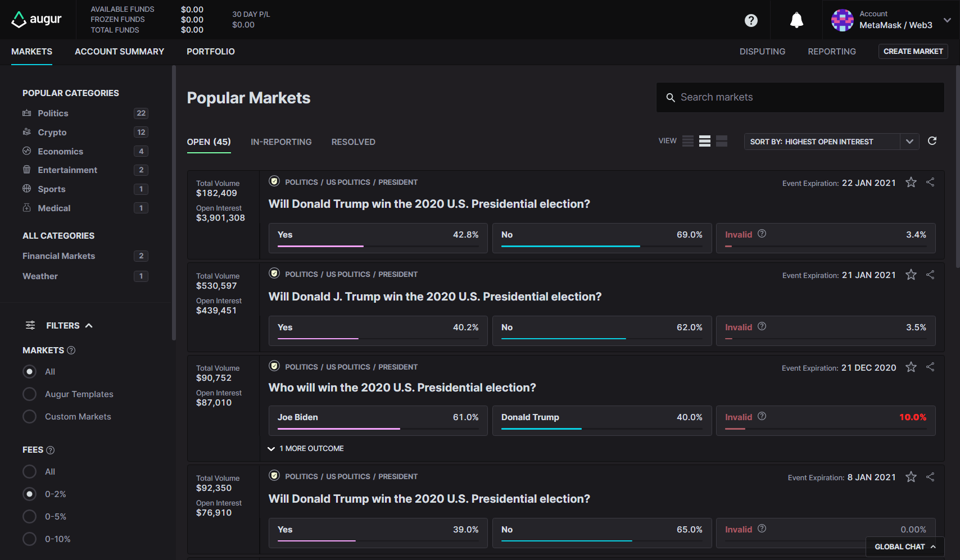The image size is (960, 560).
Task: Switch to medium row view icon
Action: (705, 141)
